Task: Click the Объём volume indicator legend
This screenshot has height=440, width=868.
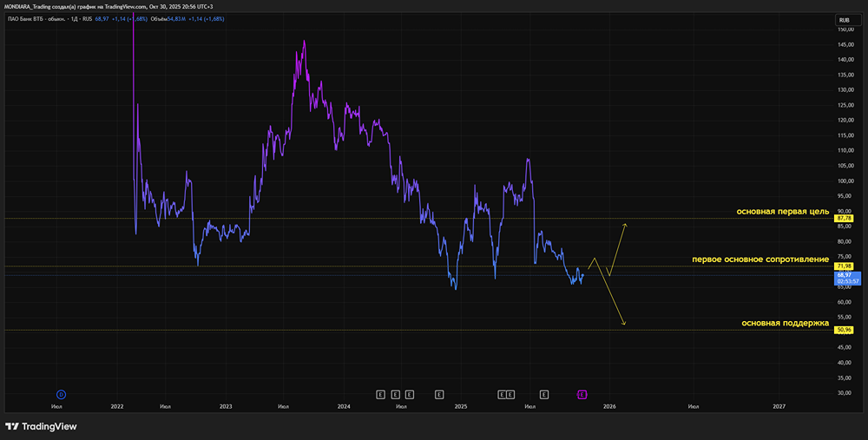Action: pos(159,19)
